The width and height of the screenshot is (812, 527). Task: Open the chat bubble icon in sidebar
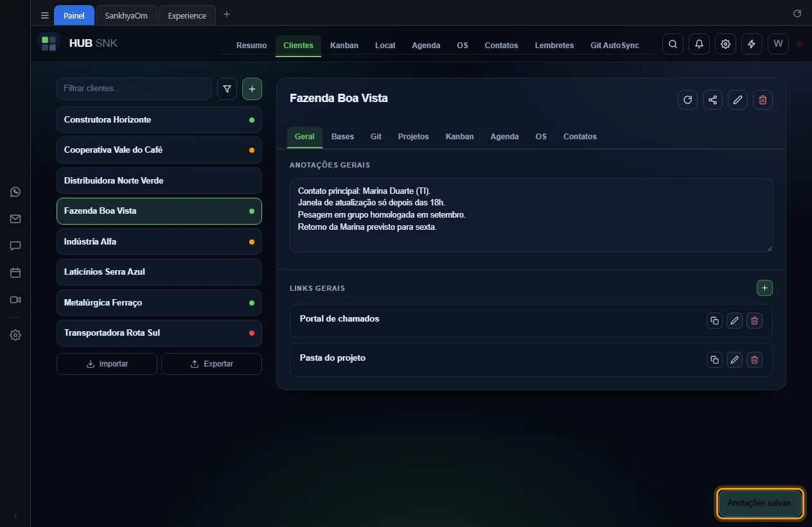[15, 246]
